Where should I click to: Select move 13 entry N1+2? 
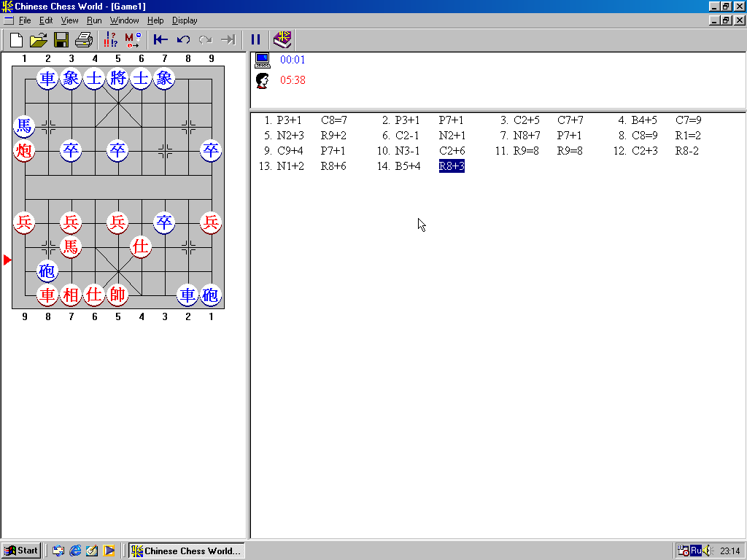290,166
